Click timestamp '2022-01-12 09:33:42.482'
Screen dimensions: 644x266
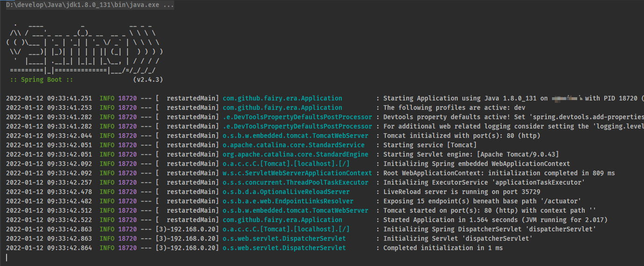[x=49, y=201]
